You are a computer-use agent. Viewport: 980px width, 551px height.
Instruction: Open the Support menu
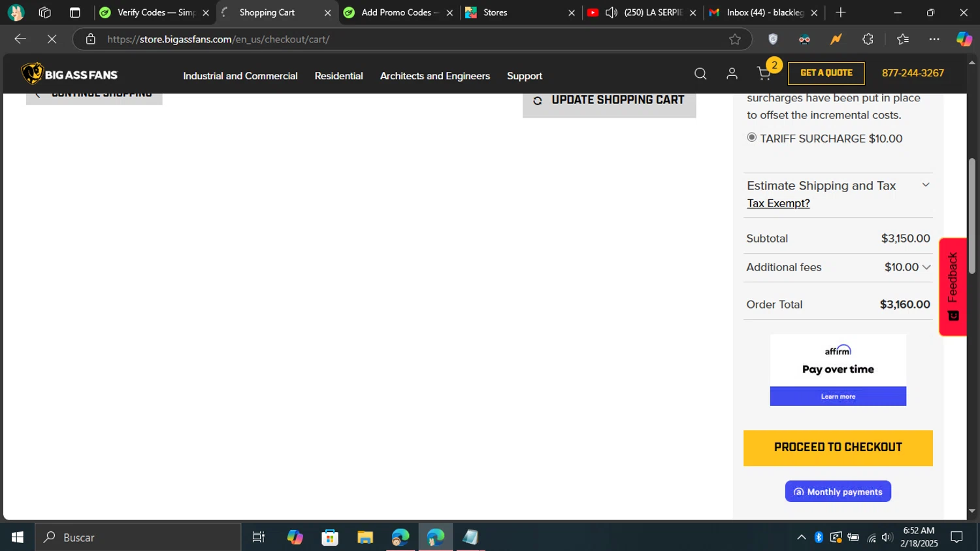(x=525, y=76)
